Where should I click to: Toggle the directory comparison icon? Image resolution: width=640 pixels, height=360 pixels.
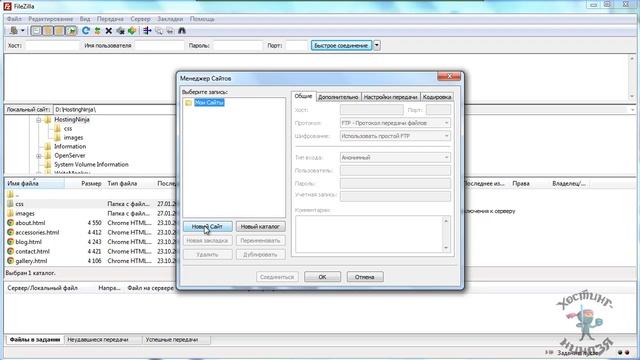tap(159, 31)
